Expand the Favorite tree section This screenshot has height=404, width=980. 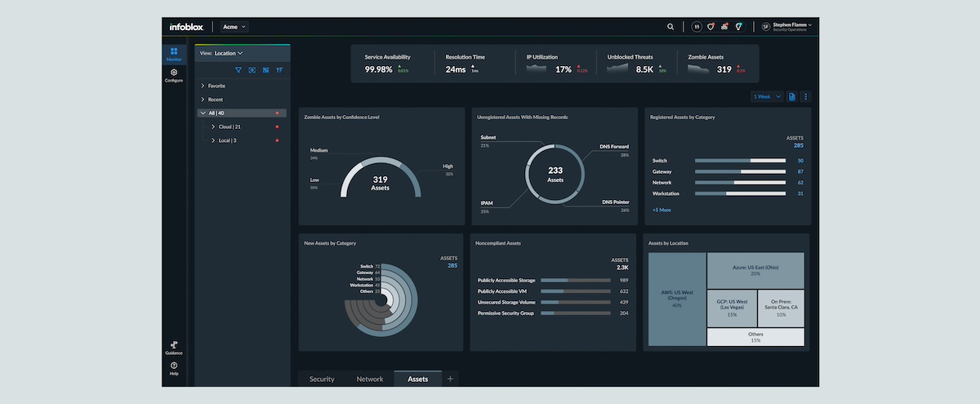coord(203,86)
